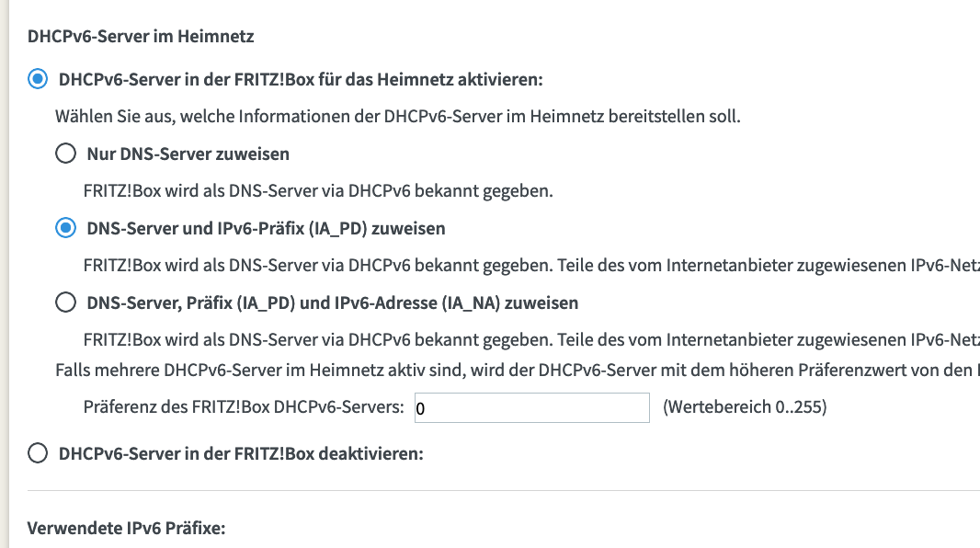This screenshot has height=548, width=980.
Task: Click label 'DHCPv6-Server in der FRITZ!Box für das Heimnetz aktivieren:'
Action: (x=301, y=79)
